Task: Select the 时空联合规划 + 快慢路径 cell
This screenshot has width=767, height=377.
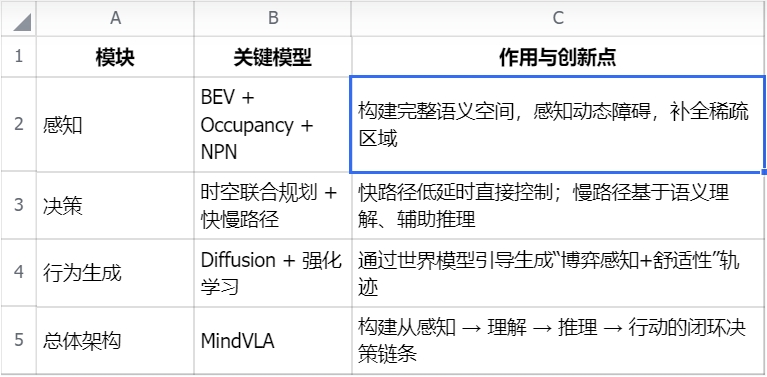Action: coord(273,205)
